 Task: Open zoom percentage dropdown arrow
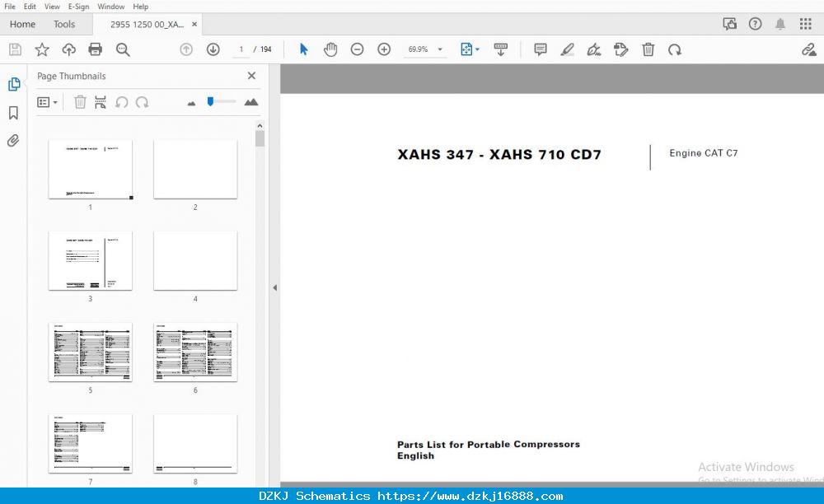(x=440, y=49)
